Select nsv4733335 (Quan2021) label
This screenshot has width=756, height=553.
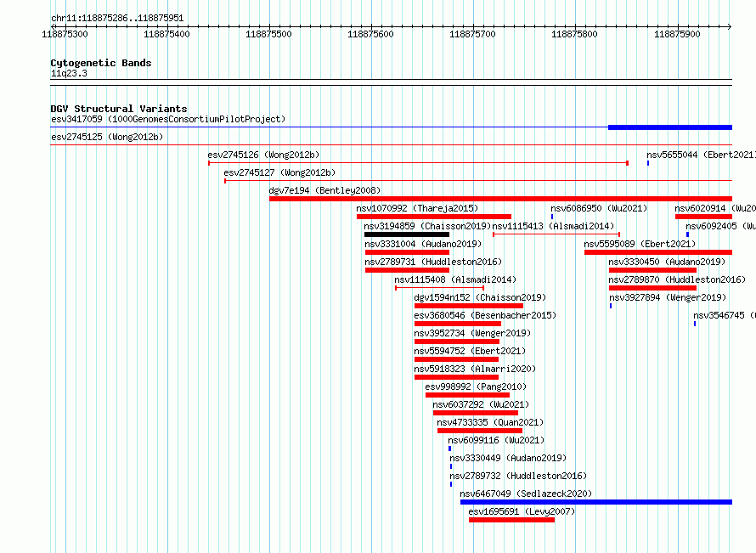[x=490, y=422]
